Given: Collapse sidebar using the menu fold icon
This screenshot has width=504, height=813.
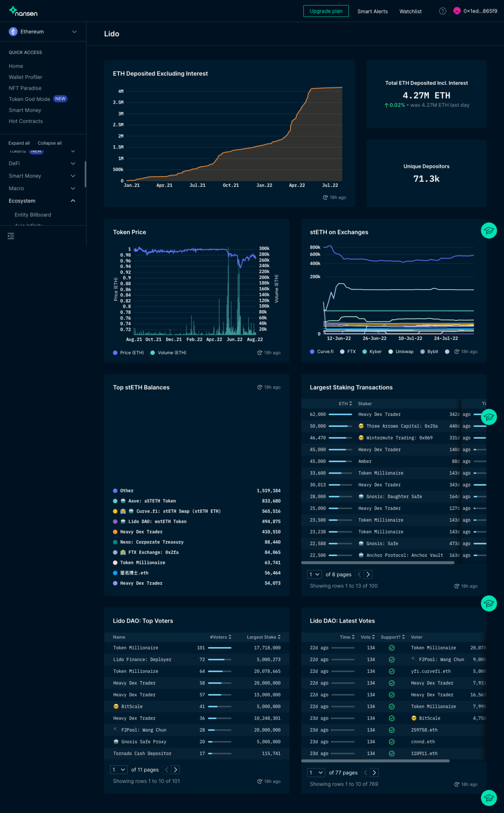Looking at the screenshot, I should pyautogui.click(x=11, y=236).
